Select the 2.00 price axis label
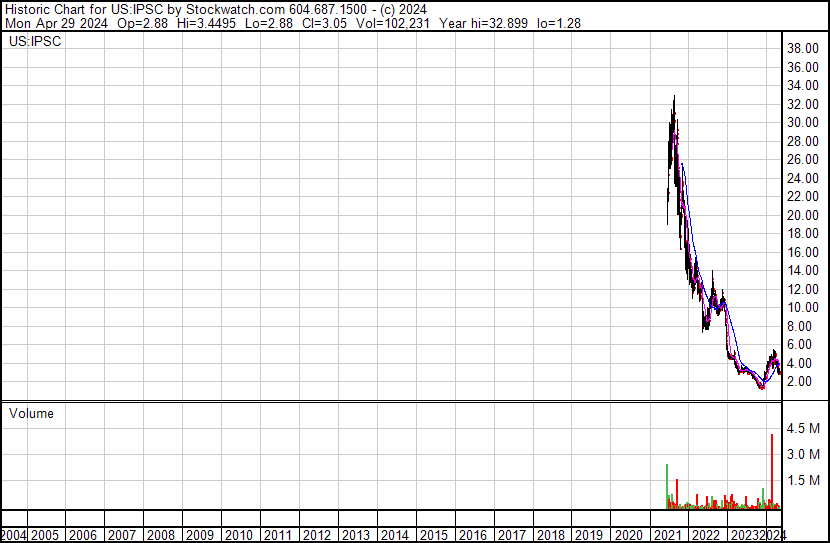The width and height of the screenshot is (830, 543). (x=801, y=382)
